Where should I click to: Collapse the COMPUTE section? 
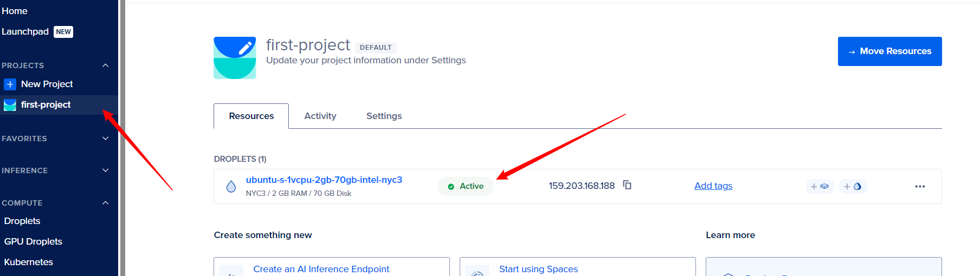pos(106,203)
